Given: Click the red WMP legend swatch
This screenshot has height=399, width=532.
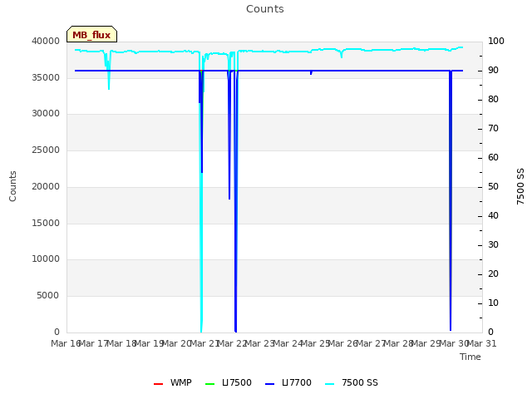Looking at the screenshot, I should (x=158, y=384).
